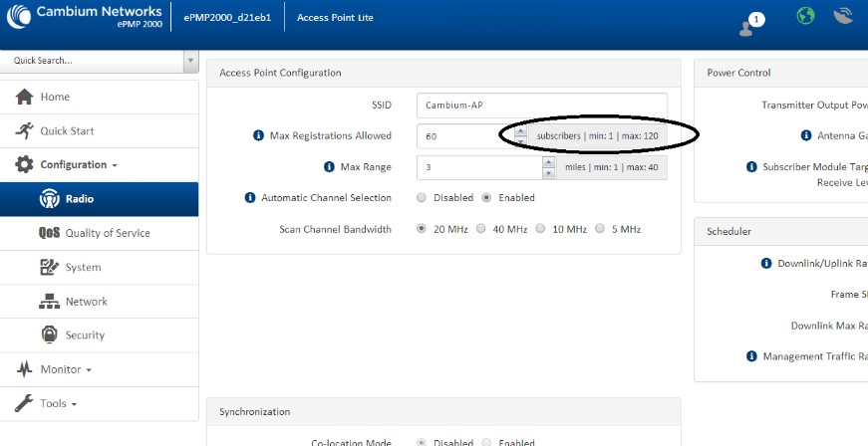
Task: Click the Access Point Configuration panel header
Action: click(443, 73)
